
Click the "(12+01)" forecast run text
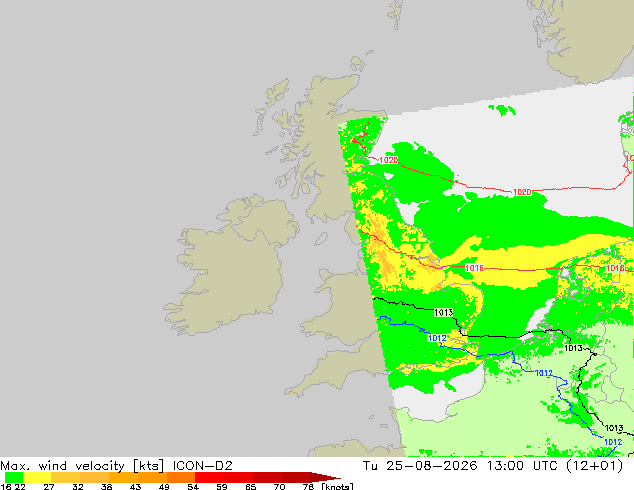click(595, 466)
